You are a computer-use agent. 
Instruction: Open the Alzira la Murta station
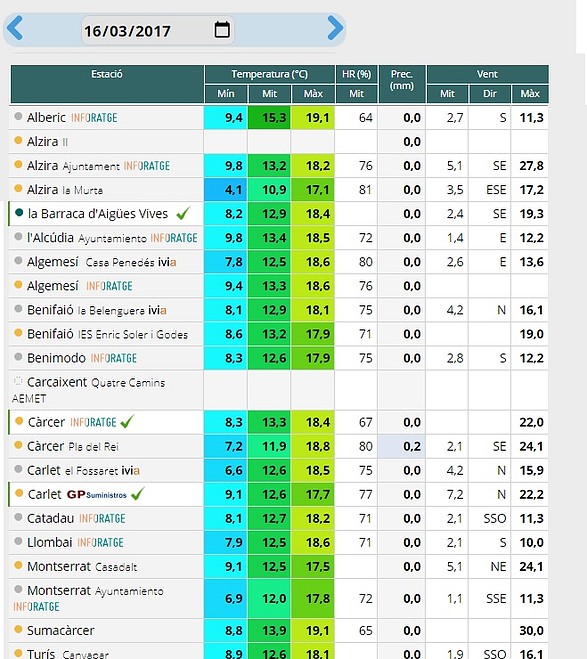click(x=65, y=190)
